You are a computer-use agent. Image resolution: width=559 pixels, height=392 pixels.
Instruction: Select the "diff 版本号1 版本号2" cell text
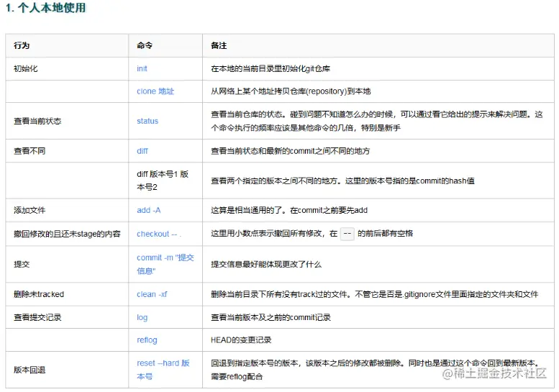[162, 181]
